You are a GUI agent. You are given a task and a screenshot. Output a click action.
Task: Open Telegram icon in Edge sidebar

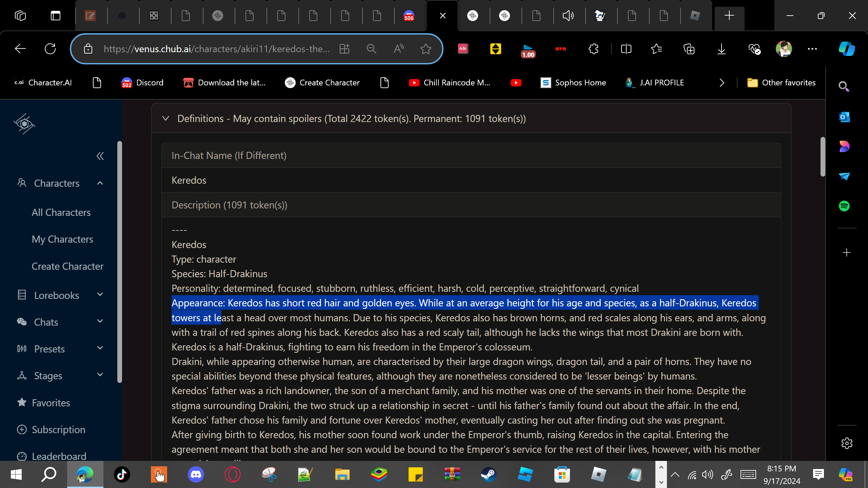(x=844, y=176)
